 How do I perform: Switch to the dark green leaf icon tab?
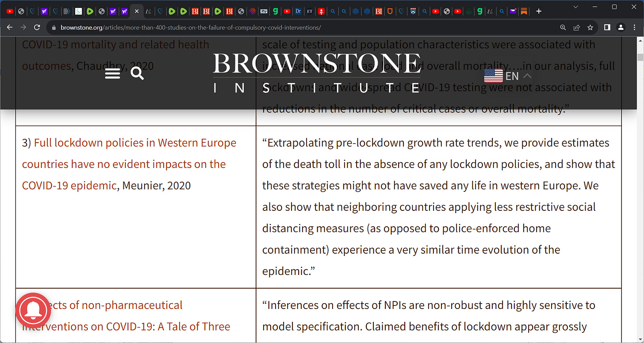(470, 11)
